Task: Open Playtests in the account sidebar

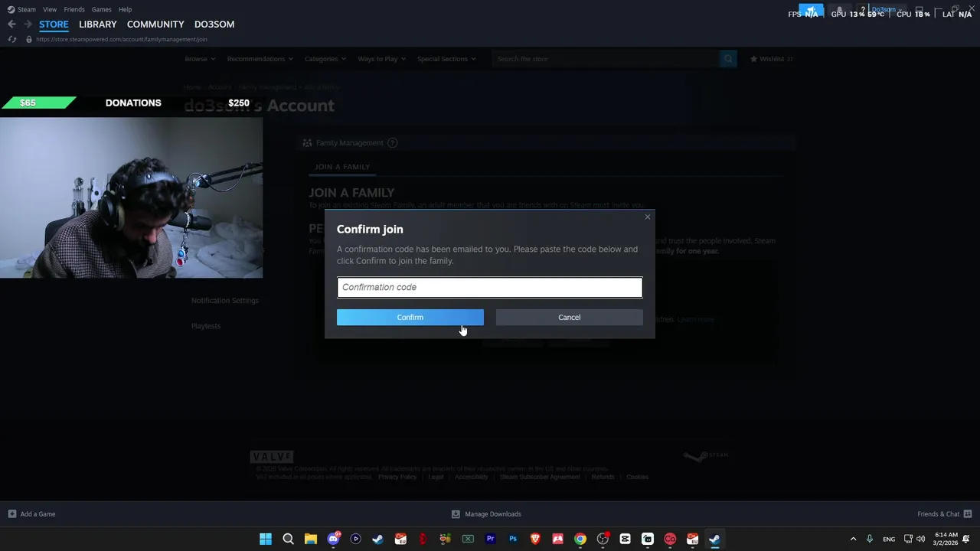Action: (206, 326)
